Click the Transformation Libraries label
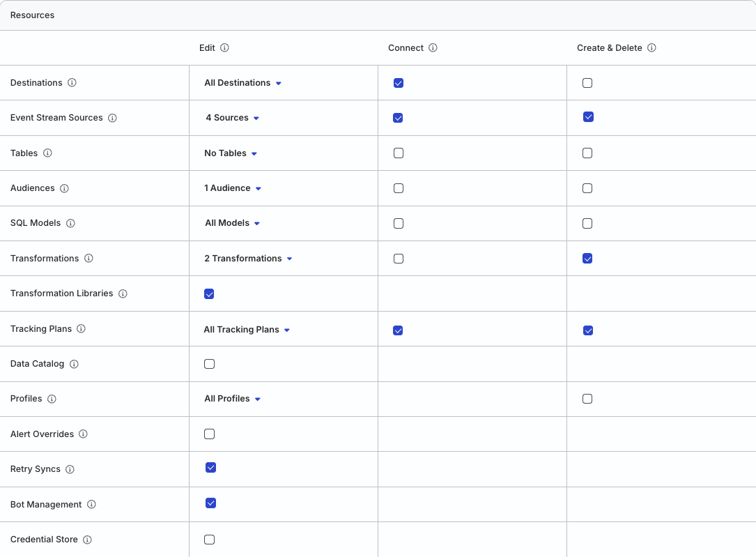The image size is (756, 557). 62,293
